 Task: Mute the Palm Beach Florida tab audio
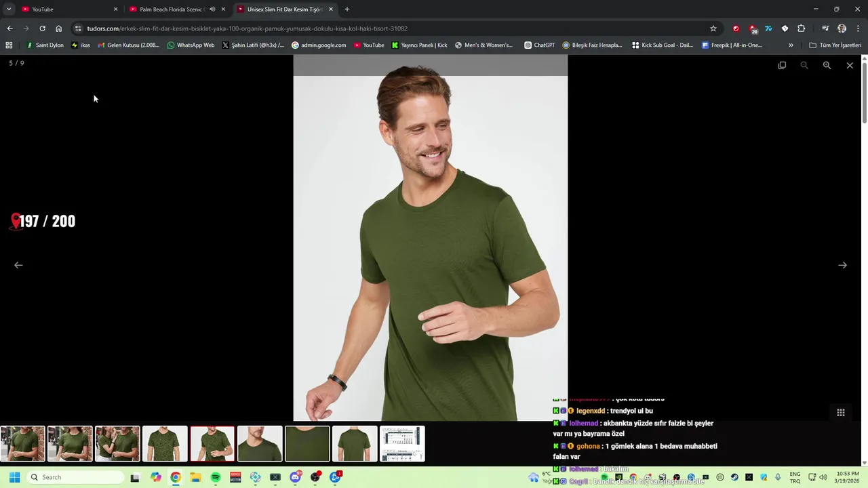tap(212, 9)
